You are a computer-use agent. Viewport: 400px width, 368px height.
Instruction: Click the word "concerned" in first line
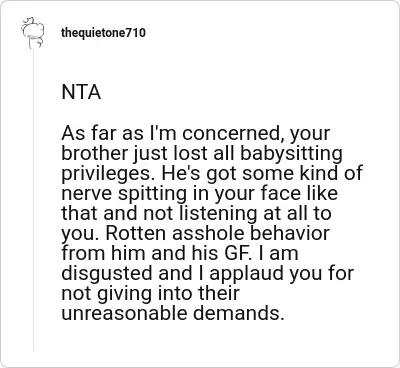(x=233, y=134)
